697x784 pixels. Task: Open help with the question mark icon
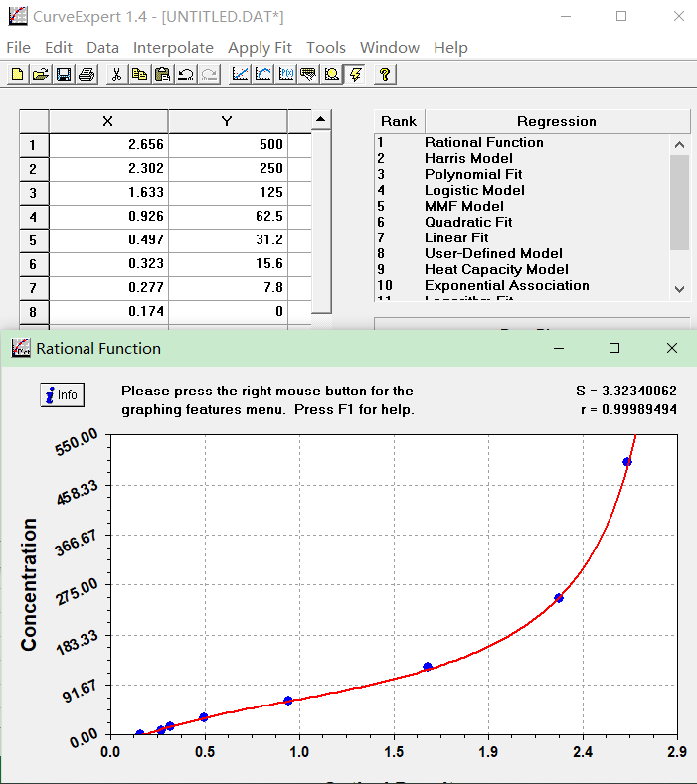coord(385,75)
